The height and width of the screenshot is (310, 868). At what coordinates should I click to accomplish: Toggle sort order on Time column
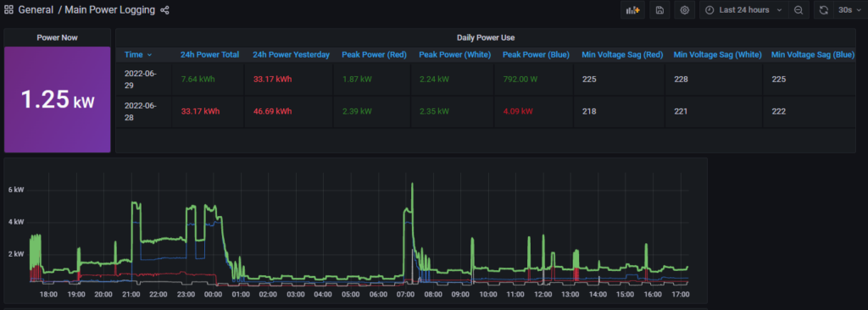[138, 54]
